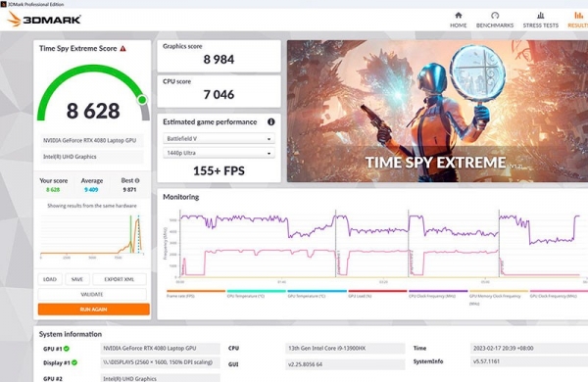Toggle the CPU Clock Frequency legend entry
588x382 pixels.
click(x=438, y=294)
